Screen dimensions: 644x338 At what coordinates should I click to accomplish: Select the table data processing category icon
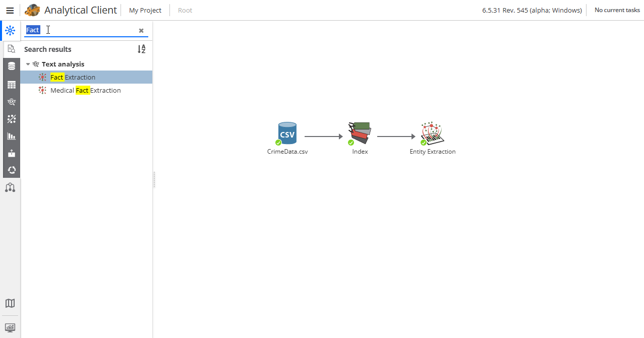click(11, 85)
